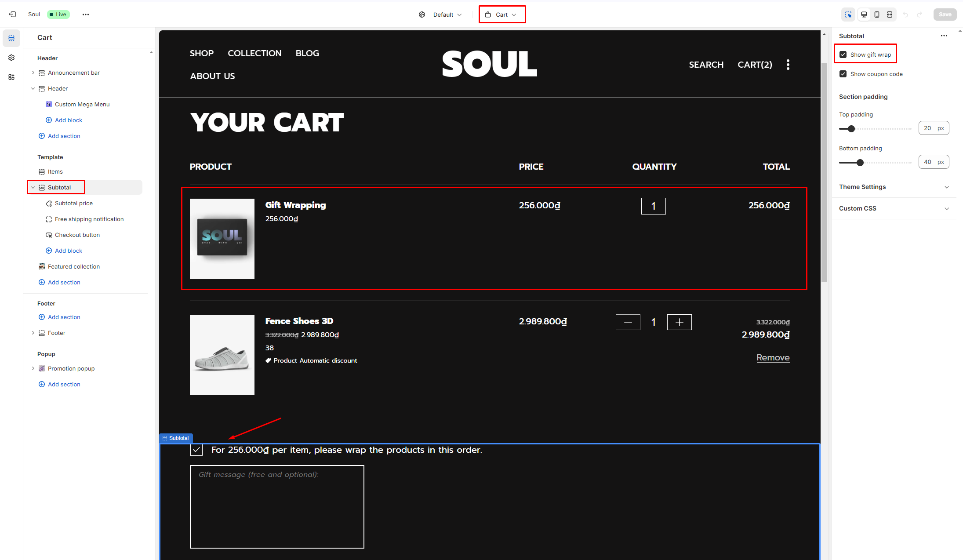Click Add block under Subtotal
This screenshot has height=560, width=963.
pyautogui.click(x=69, y=251)
